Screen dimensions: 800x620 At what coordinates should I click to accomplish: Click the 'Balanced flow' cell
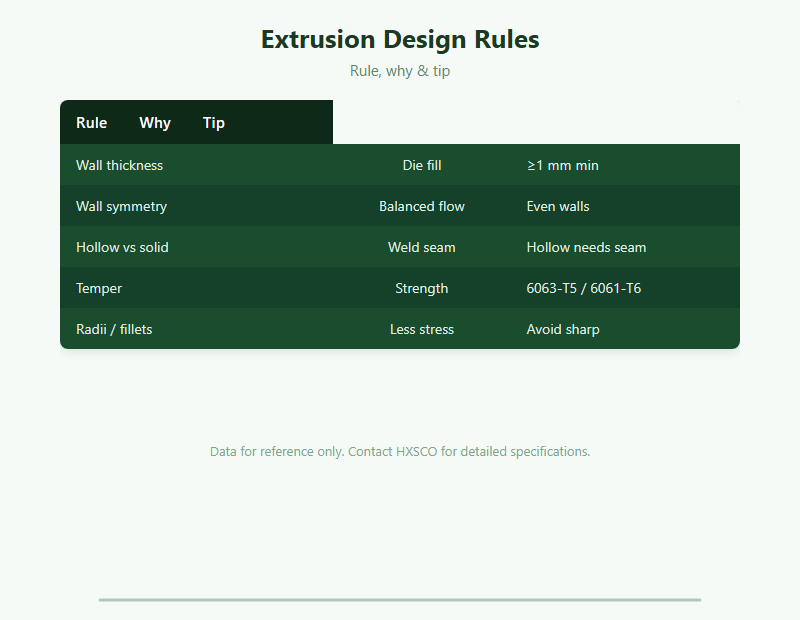(x=422, y=206)
